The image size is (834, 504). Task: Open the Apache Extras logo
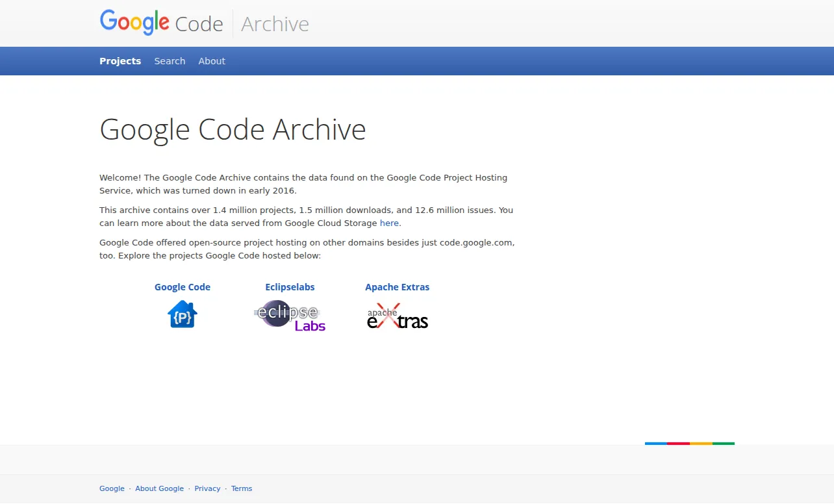click(x=398, y=316)
